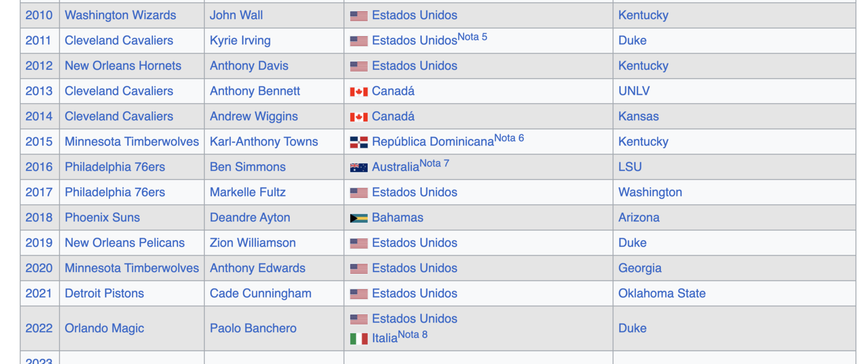
Task: Open the Nota 6 footnote reference
Action: (509, 138)
